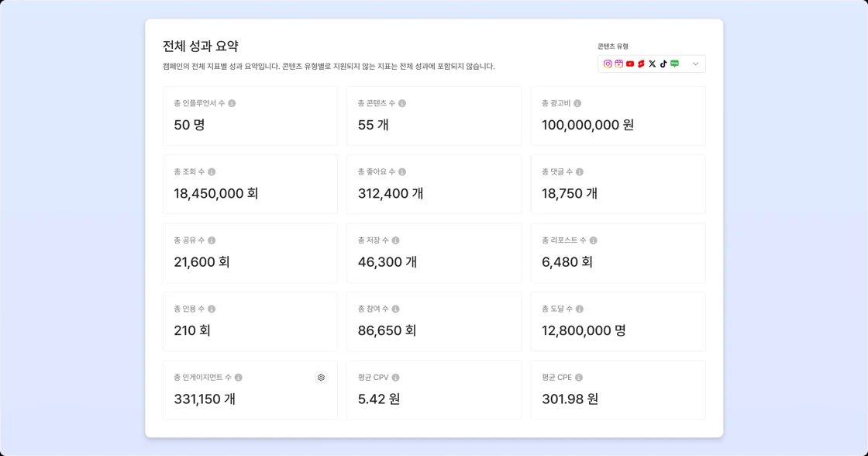
Task: Click info icon next to 총 저장 수
Action: pos(395,240)
